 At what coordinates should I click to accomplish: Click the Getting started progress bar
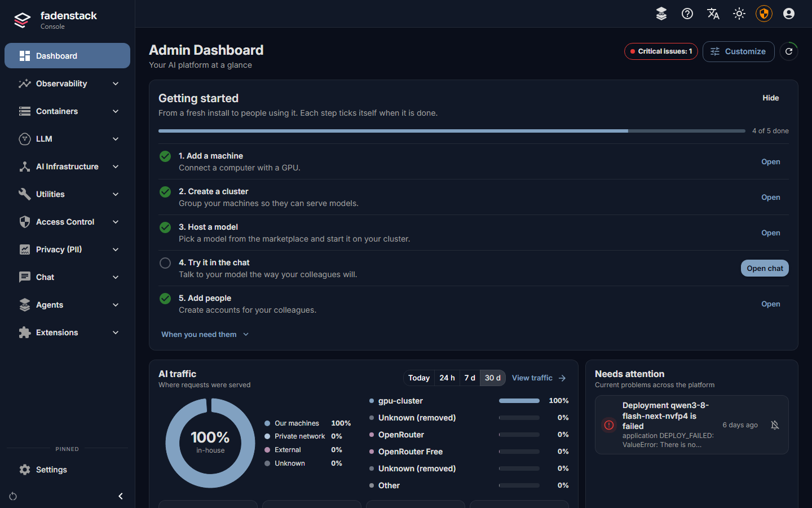(x=452, y=131)
